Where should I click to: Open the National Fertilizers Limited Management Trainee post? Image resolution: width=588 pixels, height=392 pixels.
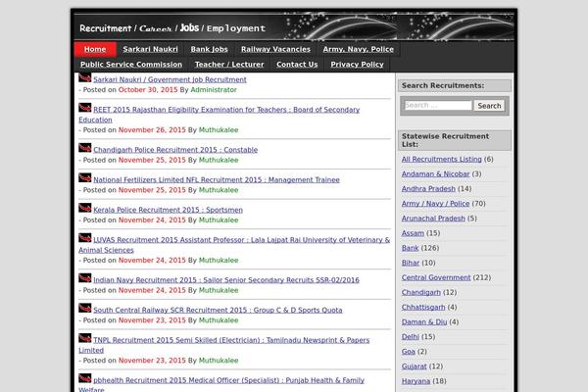(x=217, y=179)
